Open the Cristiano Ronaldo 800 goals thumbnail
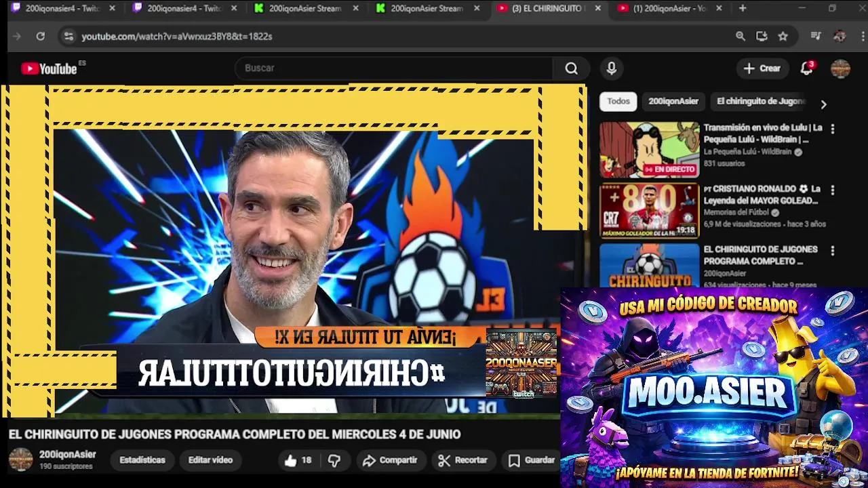Image resolution: width=868 pixels, height=488 pixels. click(x=649, y=211)
